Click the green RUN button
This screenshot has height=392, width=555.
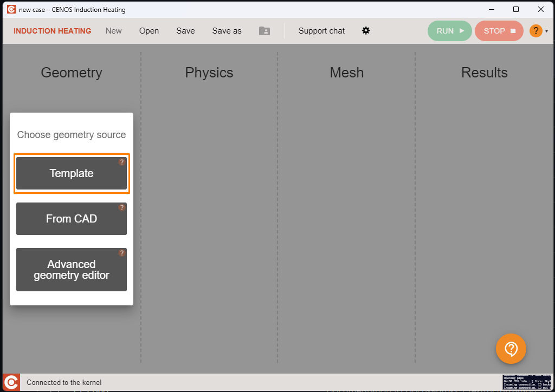point(449,31)
